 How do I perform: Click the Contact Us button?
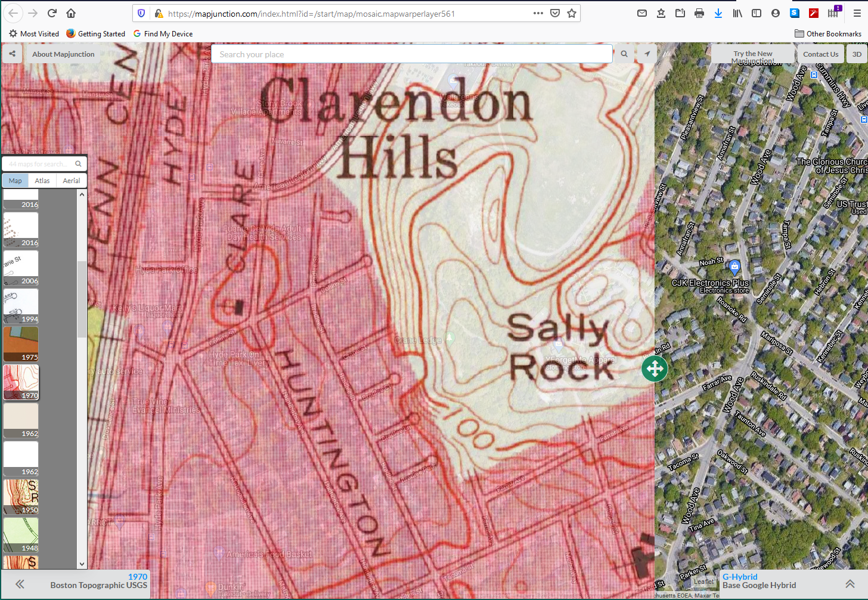821,54
